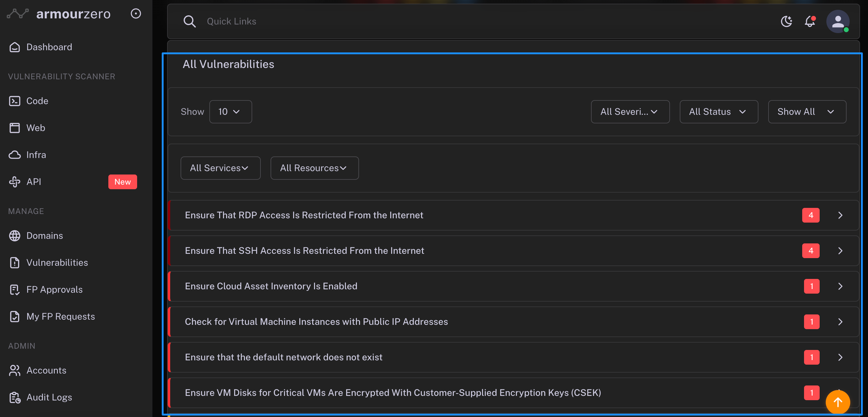Open the user profile avatar
Viewport: 868px width, 417px height.
point(837,21)
